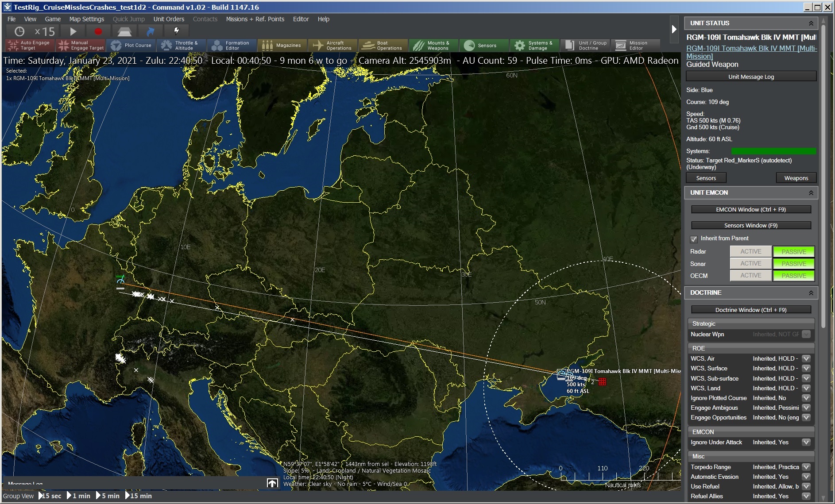Toggle Inherit from Parent checkbox
This screenshot has width=835, height=504.
(x=694, y=239)
